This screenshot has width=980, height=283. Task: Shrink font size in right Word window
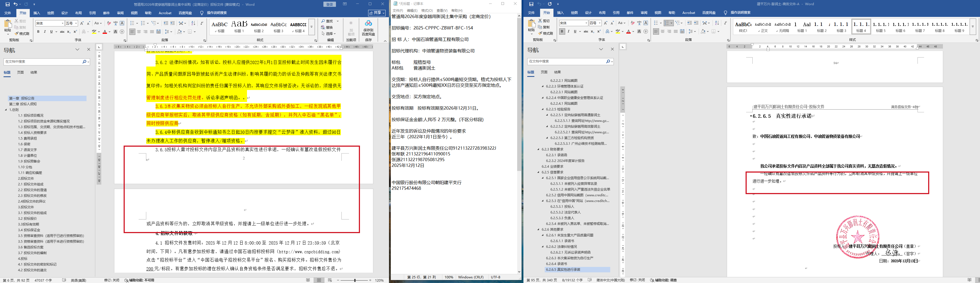(612, 23)
